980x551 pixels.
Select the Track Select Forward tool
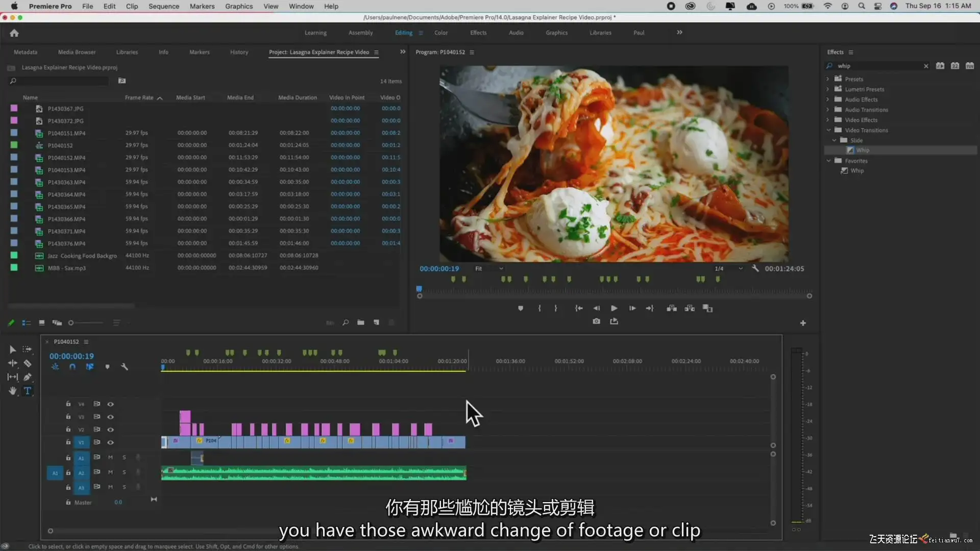(x=28, y=349)
